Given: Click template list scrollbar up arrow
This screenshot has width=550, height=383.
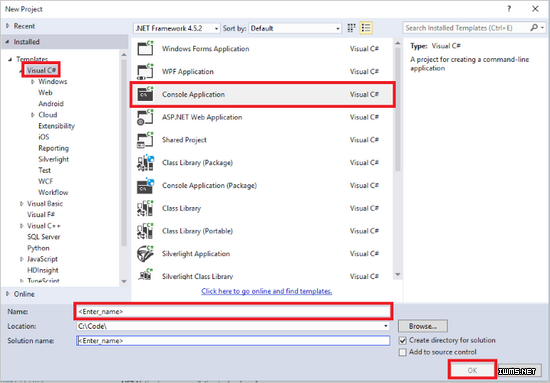Looking at the screenshot, I should pyautogui.click(x=397, y=43).
